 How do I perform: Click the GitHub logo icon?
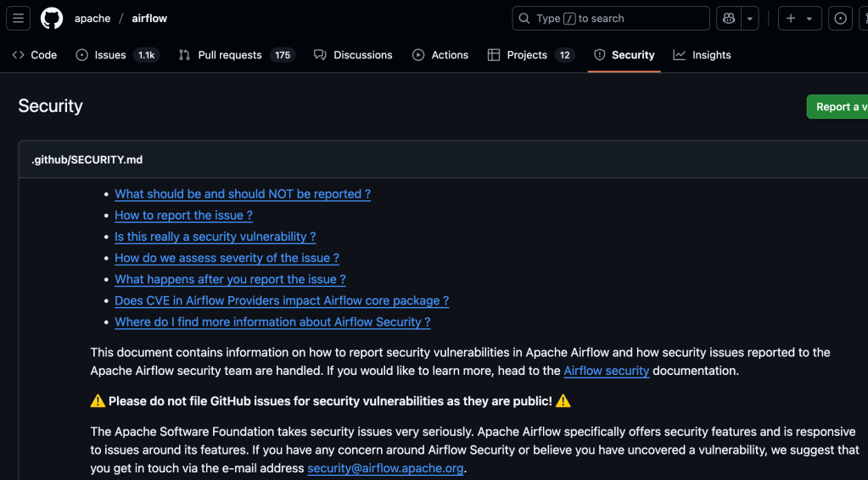click(x=52, y=18)
